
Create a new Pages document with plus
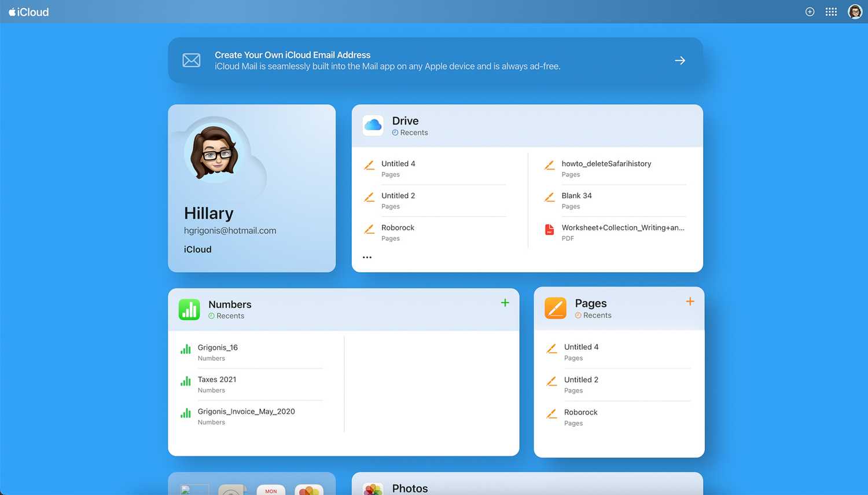[x=690, y=302]
